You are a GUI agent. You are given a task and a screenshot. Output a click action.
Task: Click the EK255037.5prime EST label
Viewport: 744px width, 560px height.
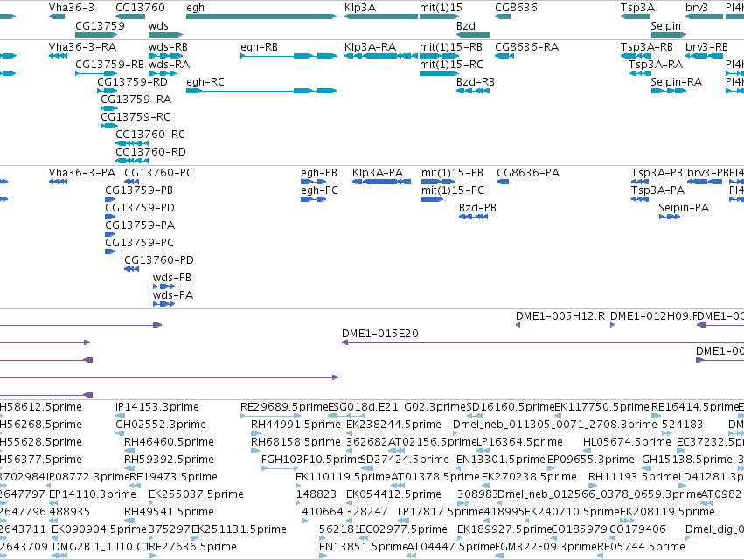196,494
